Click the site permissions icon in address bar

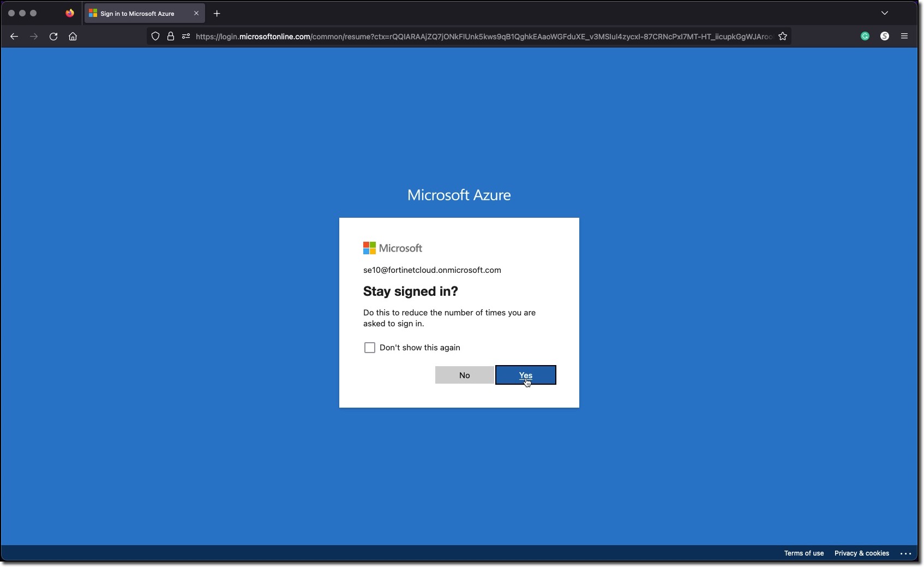pos(186,37)
